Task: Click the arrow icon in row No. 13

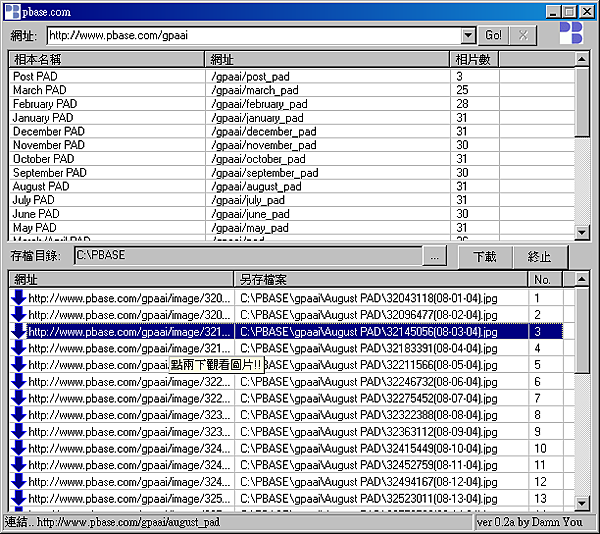Action: pos(18,498)
